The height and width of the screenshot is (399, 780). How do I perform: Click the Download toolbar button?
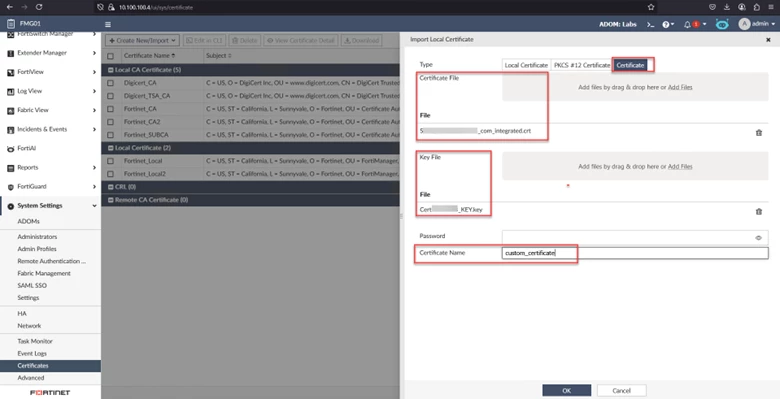point(362,40)
